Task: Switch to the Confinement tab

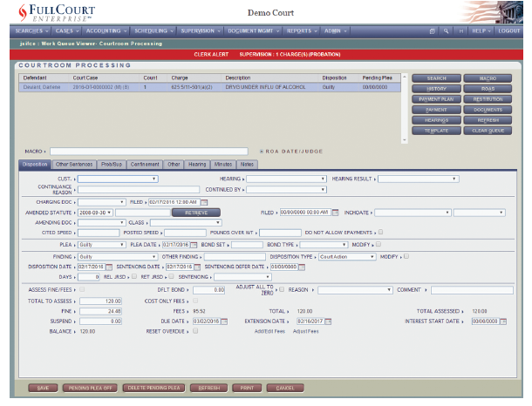Action: [x=145, y=165]
